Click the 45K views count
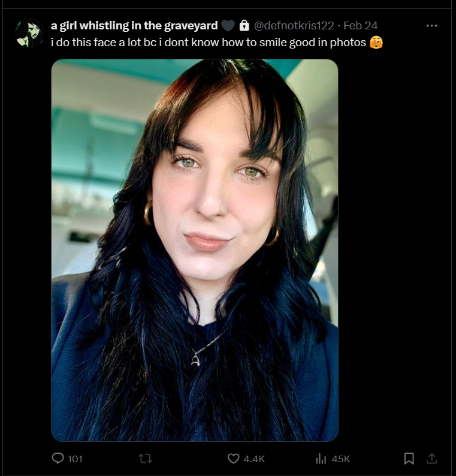Screen dimensions: 456x476 pyautogui.click(x=341, y=459)
